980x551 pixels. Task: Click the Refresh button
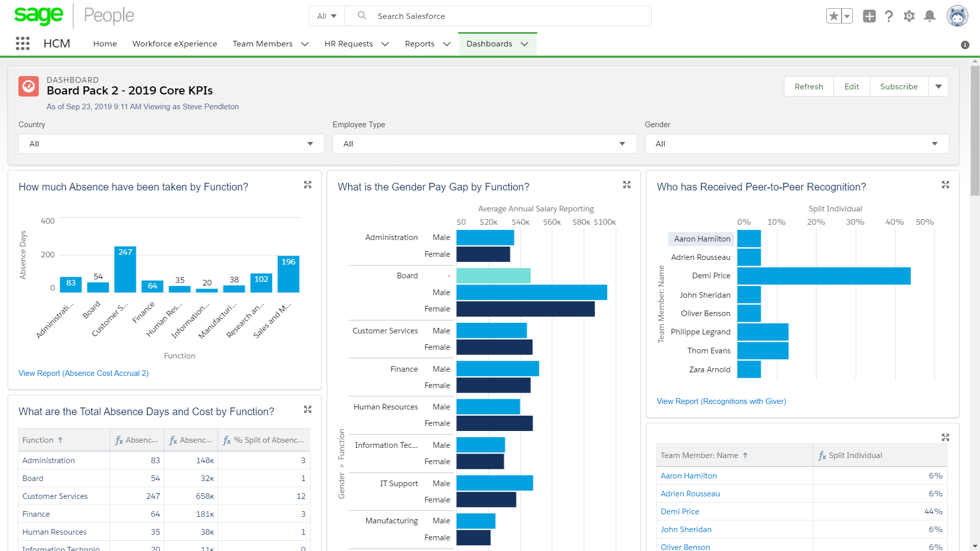(x=808, y=87)
